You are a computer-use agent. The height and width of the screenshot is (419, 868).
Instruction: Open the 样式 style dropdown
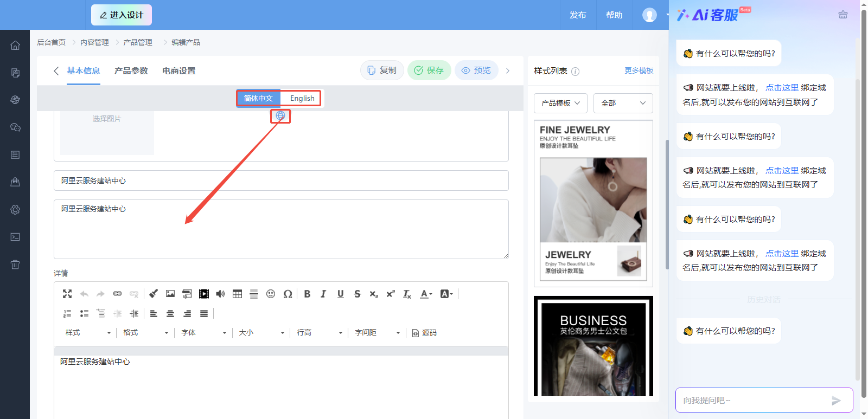pos(88,333)
